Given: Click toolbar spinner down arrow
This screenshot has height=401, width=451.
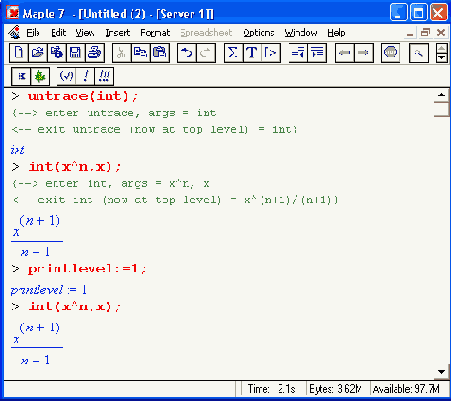Looking at the screenshot, I should point(442,58).
